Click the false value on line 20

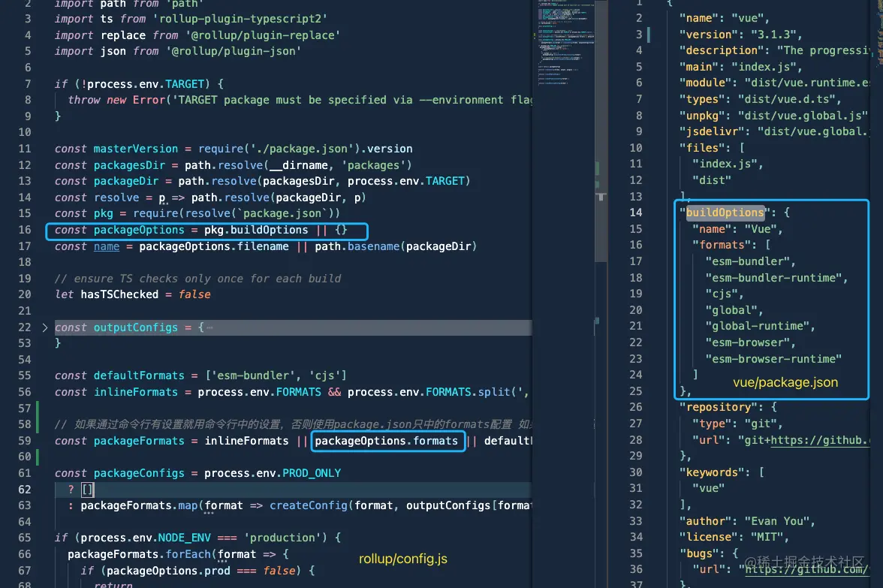[194, 294]
